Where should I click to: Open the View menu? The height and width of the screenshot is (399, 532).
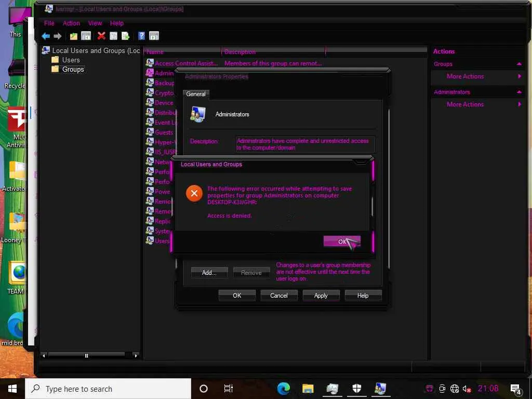(95, 23)
